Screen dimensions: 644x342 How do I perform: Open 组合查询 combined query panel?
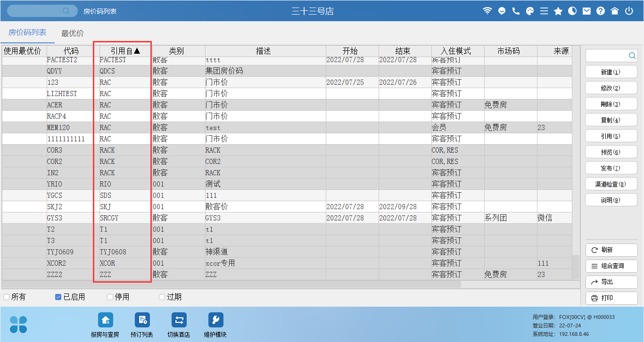611,266
